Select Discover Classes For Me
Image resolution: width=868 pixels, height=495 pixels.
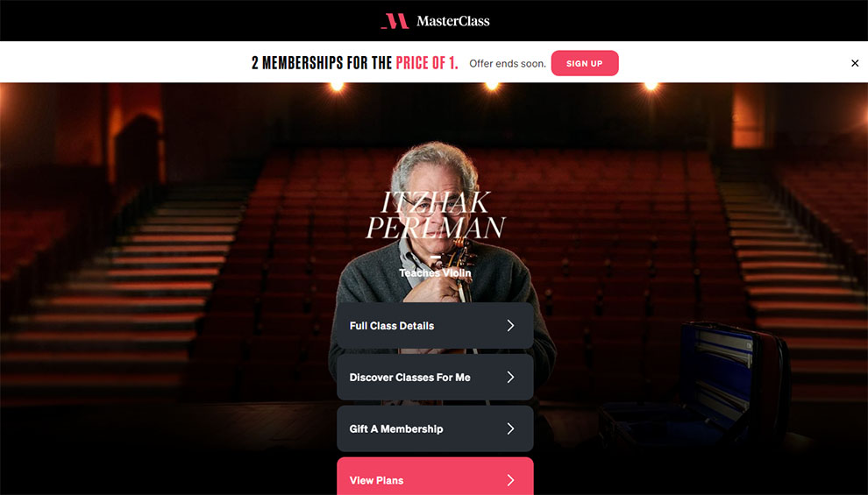tap(435, 378)
